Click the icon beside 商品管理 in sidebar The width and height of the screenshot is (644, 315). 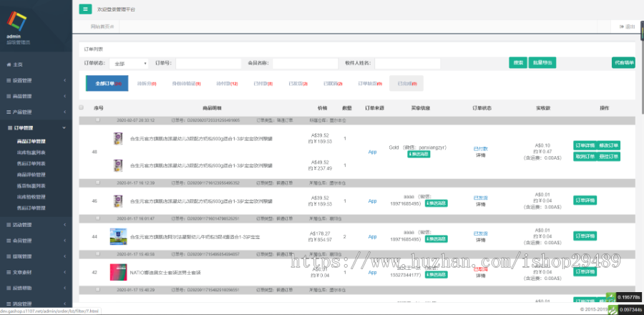coord(9,96)
